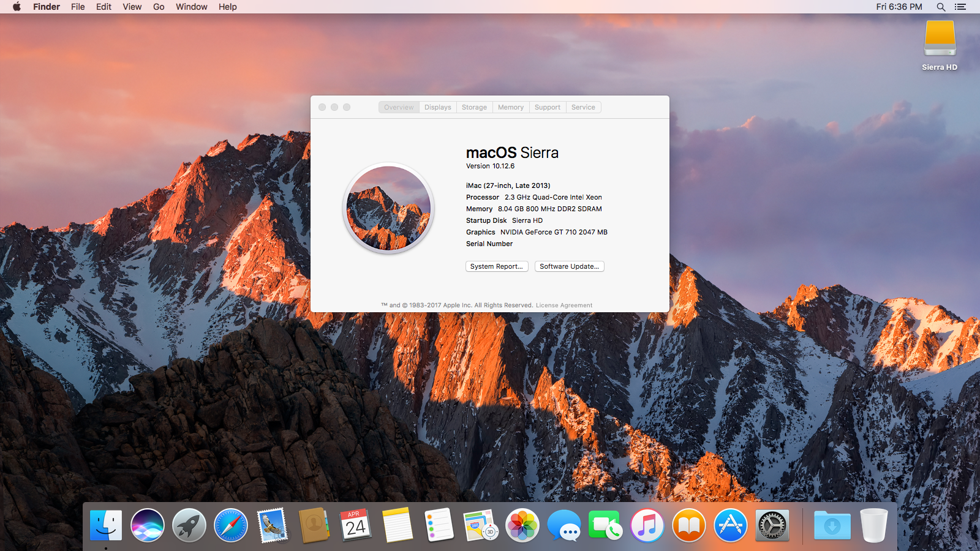Show Notification Center from menu bar
The image size is (980, 551).
tap(960, 7)
